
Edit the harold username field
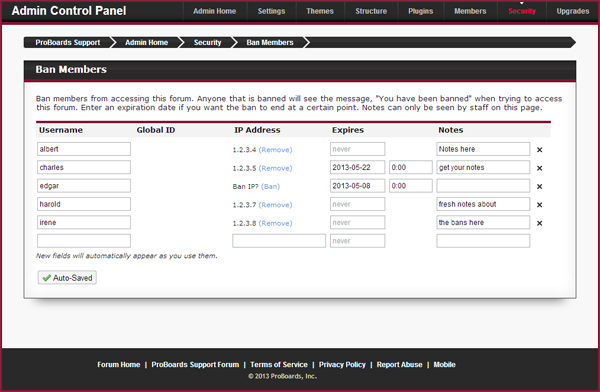84,204
